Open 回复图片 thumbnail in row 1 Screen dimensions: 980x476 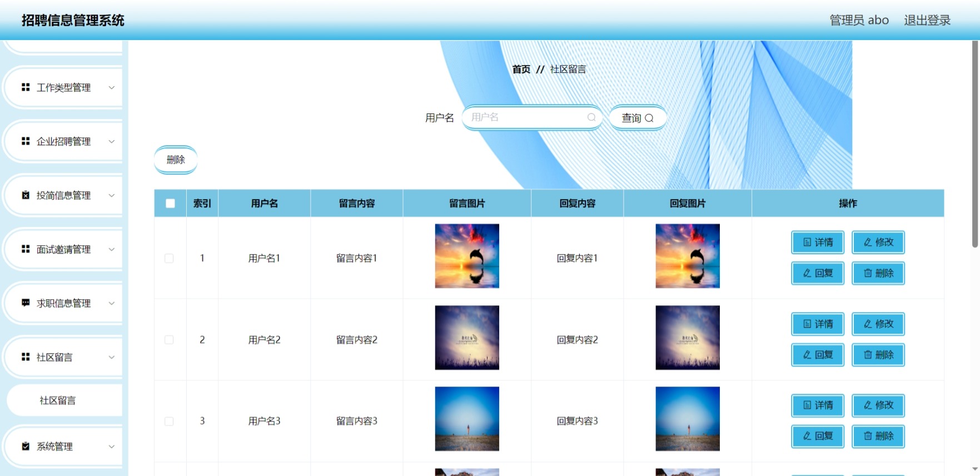(688, 256)
